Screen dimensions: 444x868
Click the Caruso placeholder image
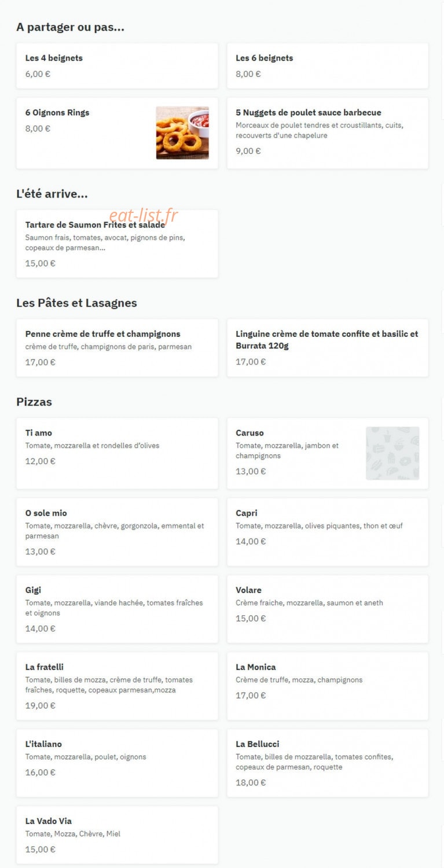tap(392, 453)
